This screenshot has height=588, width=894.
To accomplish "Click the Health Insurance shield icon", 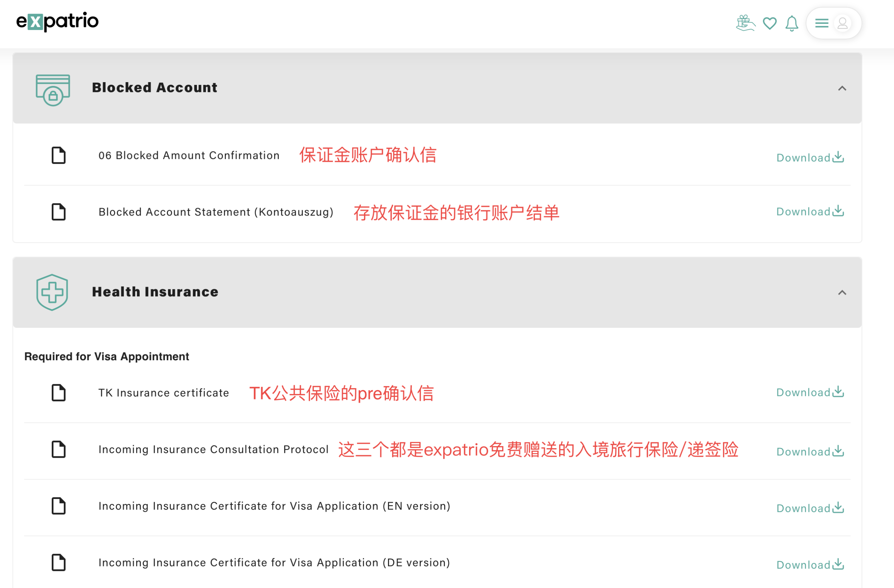I will [x=52, y=292].
